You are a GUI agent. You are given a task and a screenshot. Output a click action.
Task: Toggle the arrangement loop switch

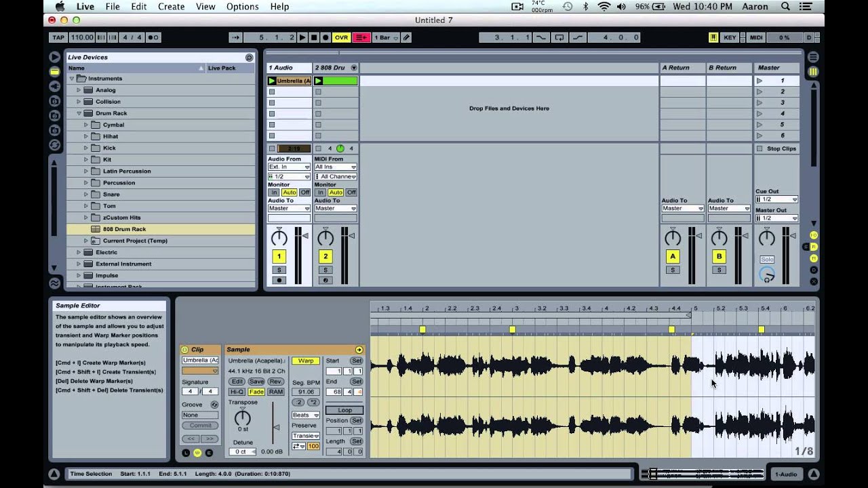coord(559,37)
